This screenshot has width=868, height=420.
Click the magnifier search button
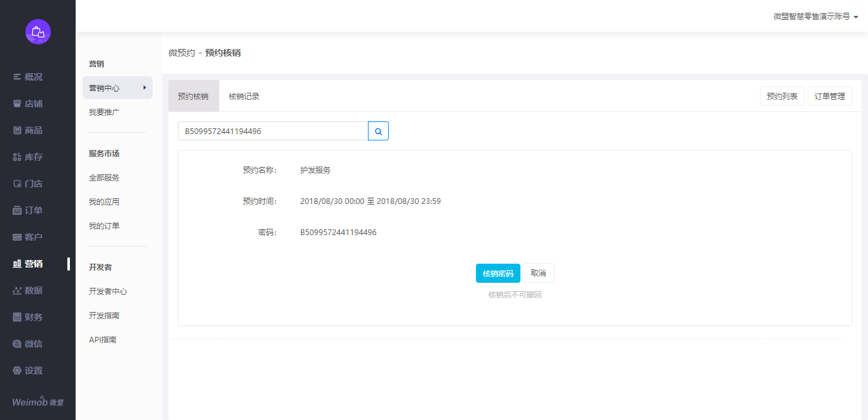click(x=379, y=131)
